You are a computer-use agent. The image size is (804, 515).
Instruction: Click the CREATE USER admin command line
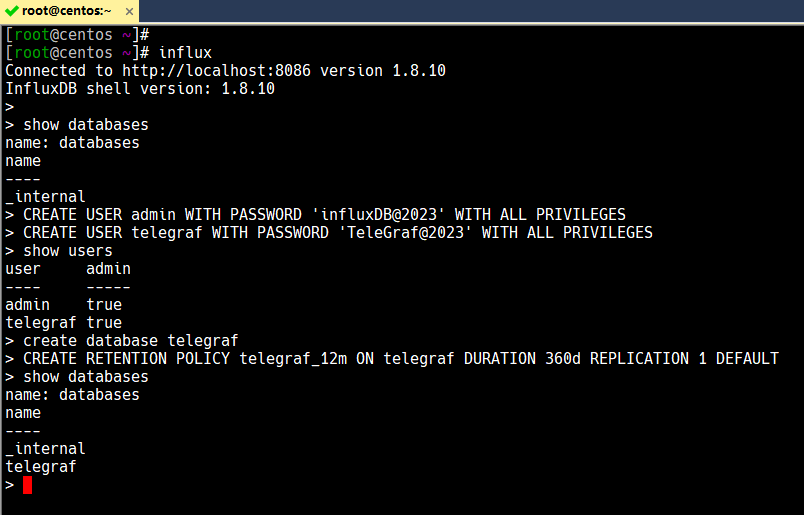click(324, 215)
